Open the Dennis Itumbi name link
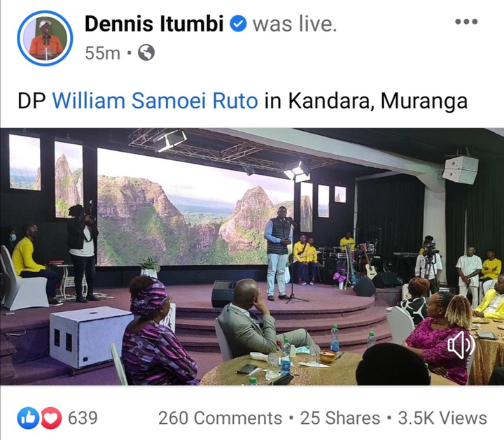This screenshot has height=440, width=504. (154, 24)
